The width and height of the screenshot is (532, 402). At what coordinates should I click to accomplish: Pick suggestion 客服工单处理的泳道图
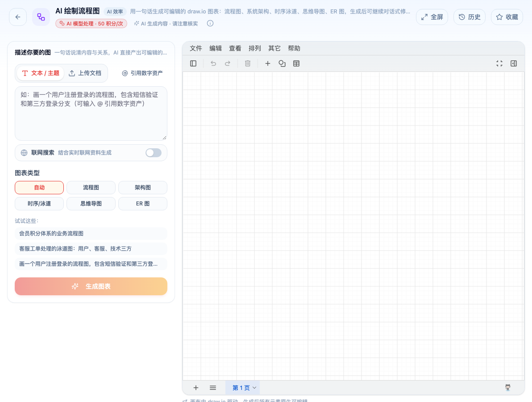91,248
